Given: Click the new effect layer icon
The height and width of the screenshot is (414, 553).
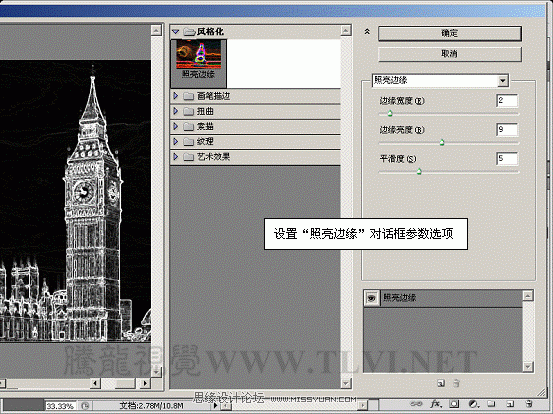Looking at the screenshot, I should tap(441, 383).
